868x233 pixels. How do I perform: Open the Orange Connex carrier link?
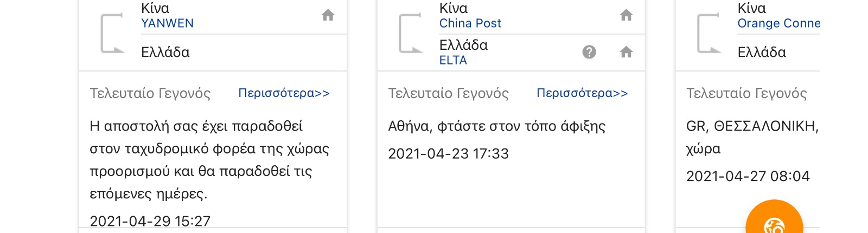click(x=778, y=23)
